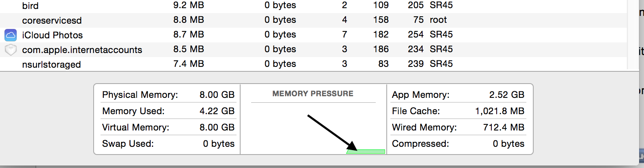This screenshot has width=644, height=168.
Task: Click the Physical Memory 8.00 GB value
Action: coord(217,95)
